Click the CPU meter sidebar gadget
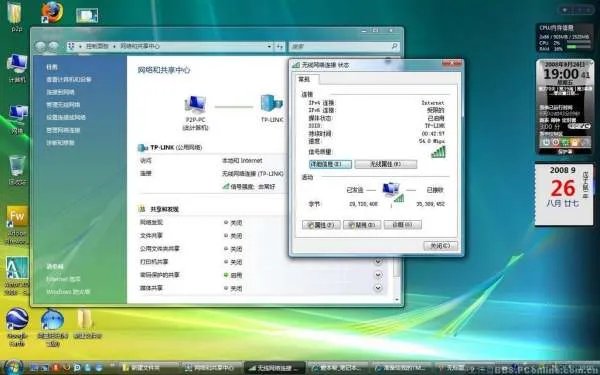This screenshot has width=600, height=375. pos(565,38)
